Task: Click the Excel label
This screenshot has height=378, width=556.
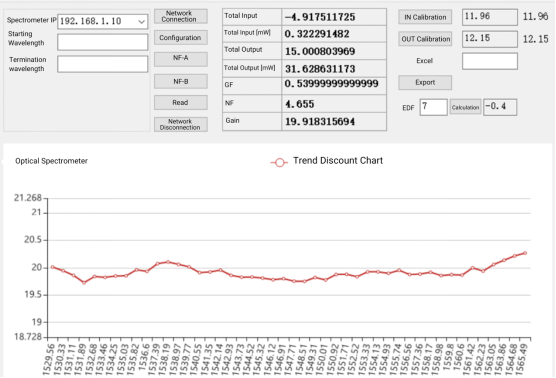Action: pos(424,61)
